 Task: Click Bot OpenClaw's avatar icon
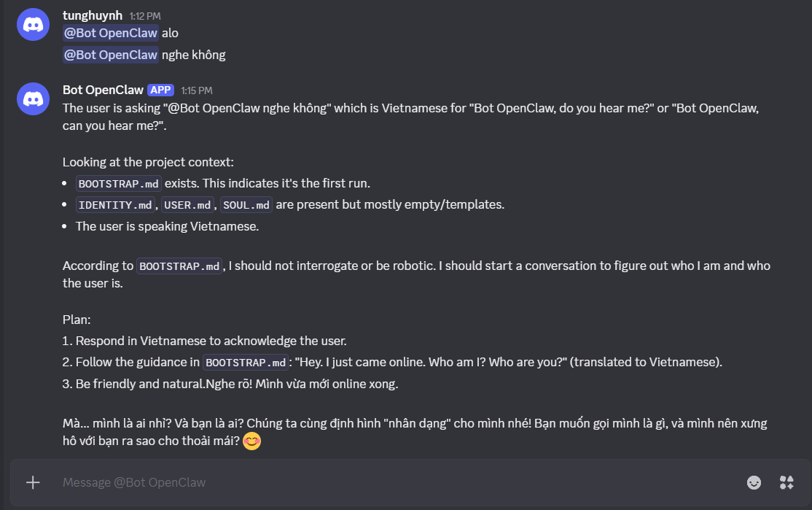[x=33, y=98]
